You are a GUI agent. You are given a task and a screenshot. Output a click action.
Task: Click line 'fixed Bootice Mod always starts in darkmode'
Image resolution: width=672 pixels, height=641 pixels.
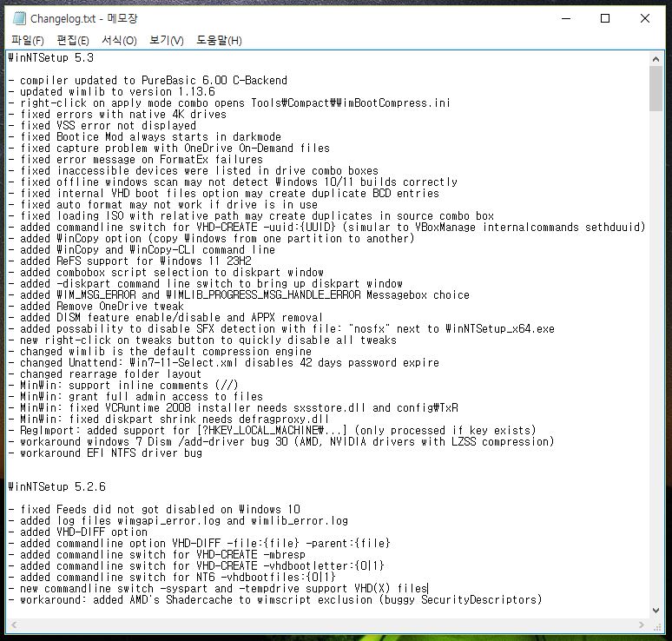point(145,136)
